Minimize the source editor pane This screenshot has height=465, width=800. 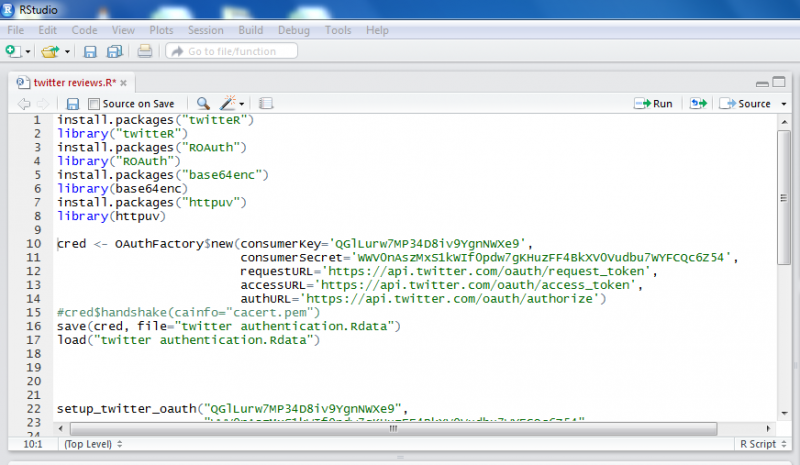point(762,82)
